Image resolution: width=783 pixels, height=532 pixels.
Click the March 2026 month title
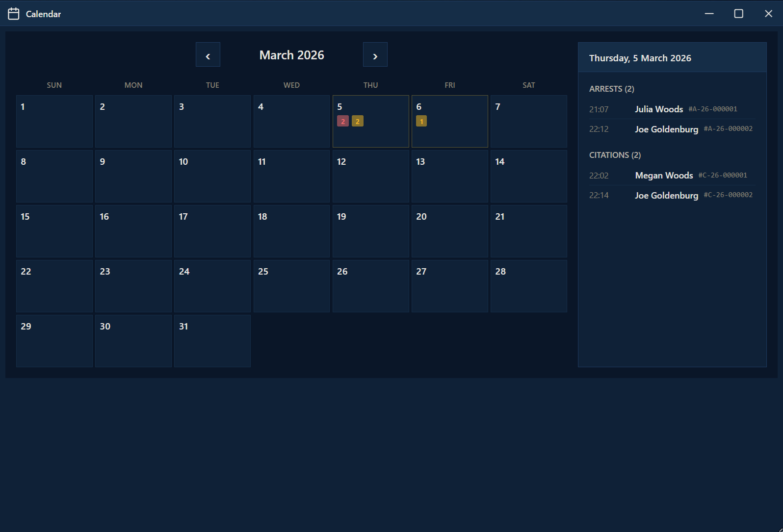coord(291,55)
